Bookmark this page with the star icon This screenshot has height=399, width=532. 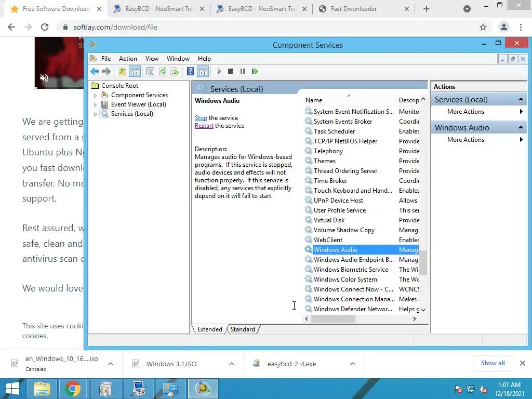483,27
